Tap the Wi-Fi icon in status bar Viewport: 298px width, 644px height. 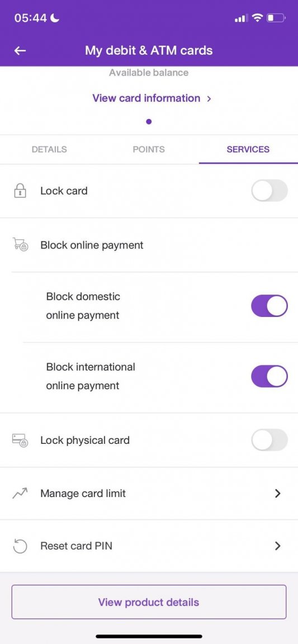tap(257, 18)
